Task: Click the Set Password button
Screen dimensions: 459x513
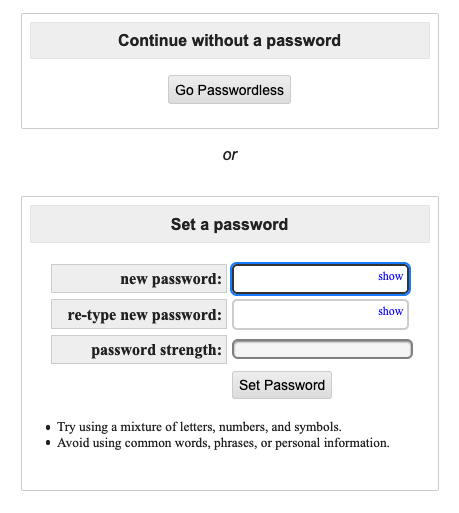Action: click(x=282, y=385)
